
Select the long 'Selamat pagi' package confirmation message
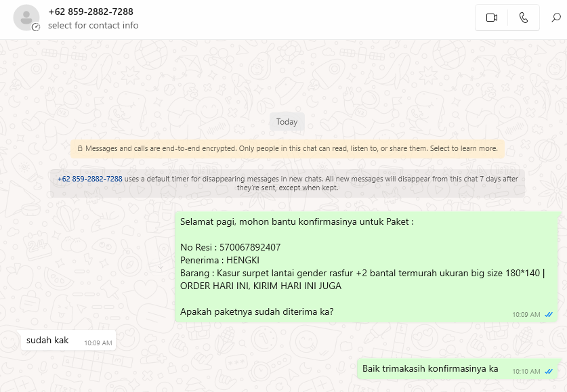366,267
